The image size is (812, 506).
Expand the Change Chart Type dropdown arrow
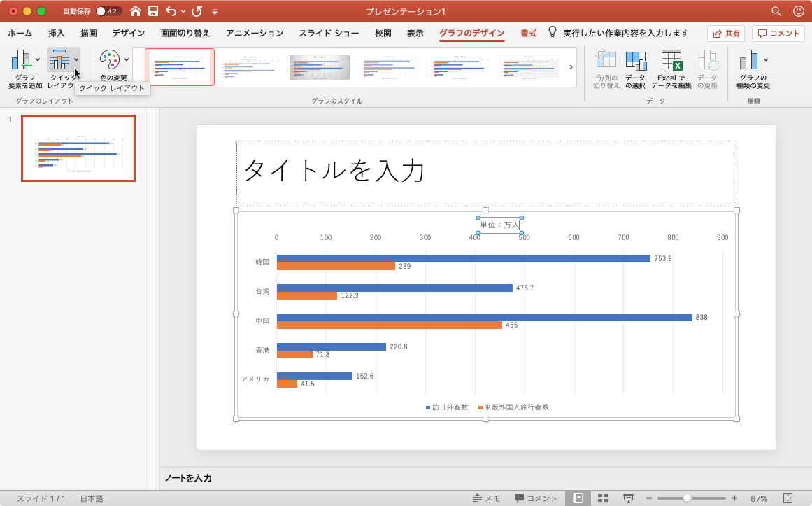point(766,59)
